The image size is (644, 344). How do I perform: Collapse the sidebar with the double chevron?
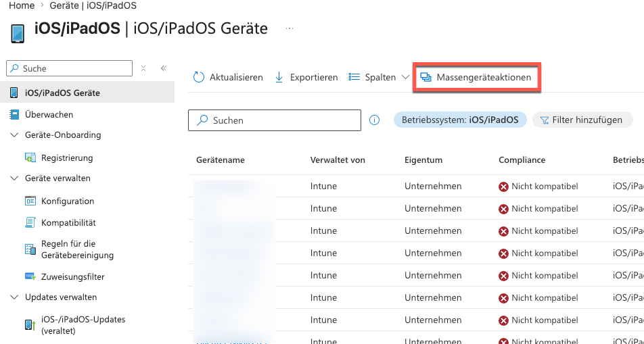click(x=164, y=68)
